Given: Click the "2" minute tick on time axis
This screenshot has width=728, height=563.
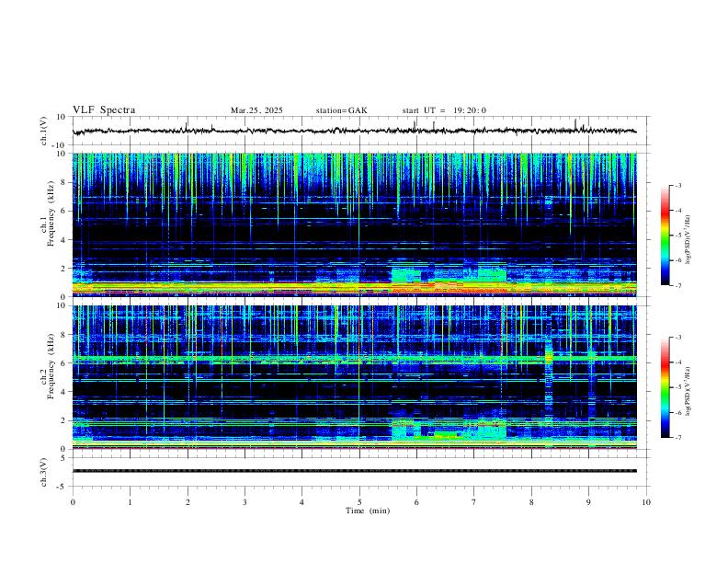Looking at the screenshot, I should click(x=188, y=502).
